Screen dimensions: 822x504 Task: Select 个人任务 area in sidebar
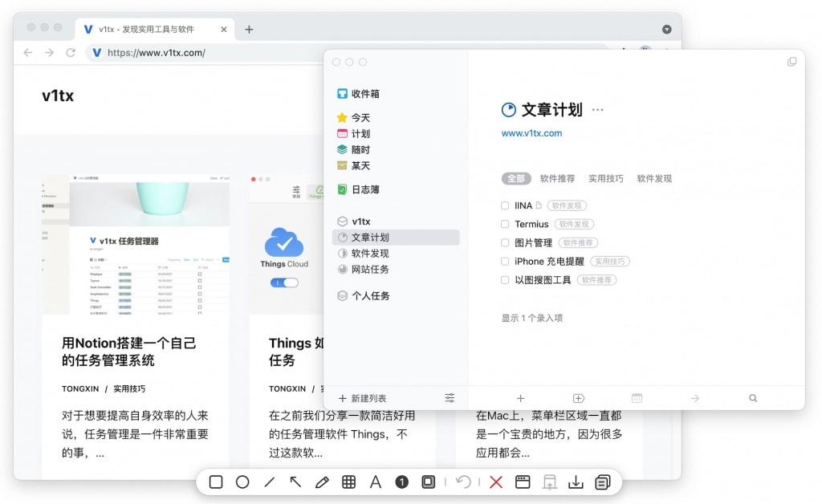pos(363,296)
